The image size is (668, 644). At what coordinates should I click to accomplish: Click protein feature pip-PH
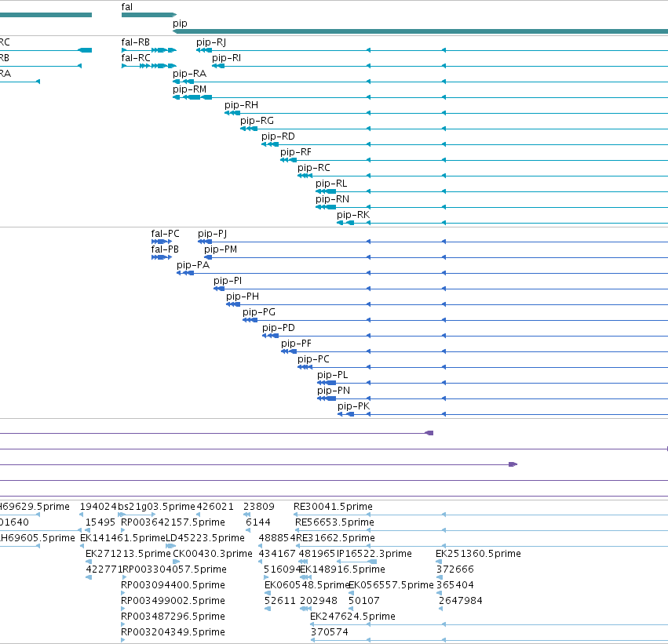[x=243, y=297]
